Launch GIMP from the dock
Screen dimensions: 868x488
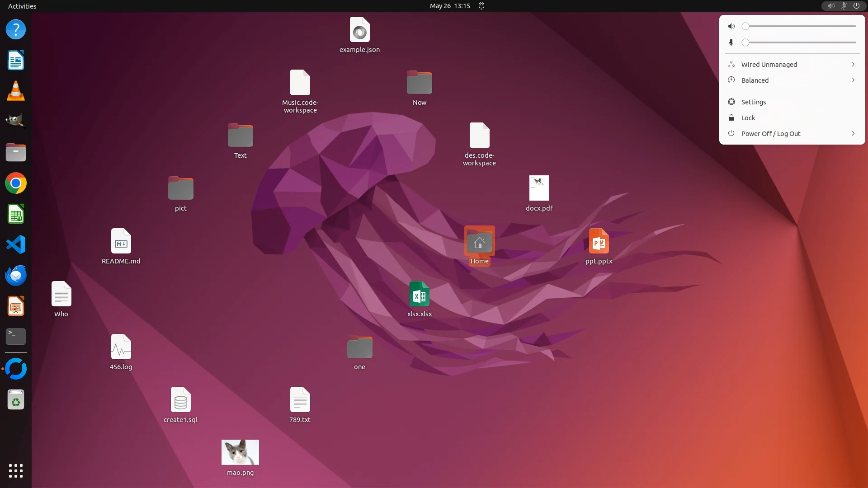pos(16,122)
